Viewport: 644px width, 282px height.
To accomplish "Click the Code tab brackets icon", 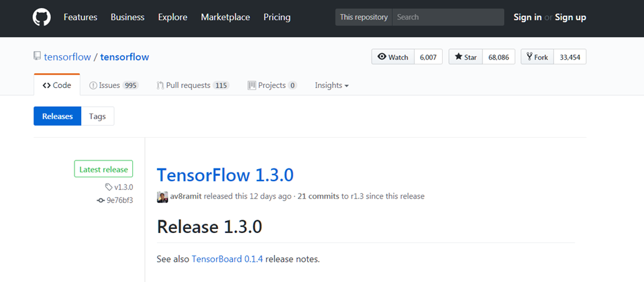I will (x=46, y=85).
